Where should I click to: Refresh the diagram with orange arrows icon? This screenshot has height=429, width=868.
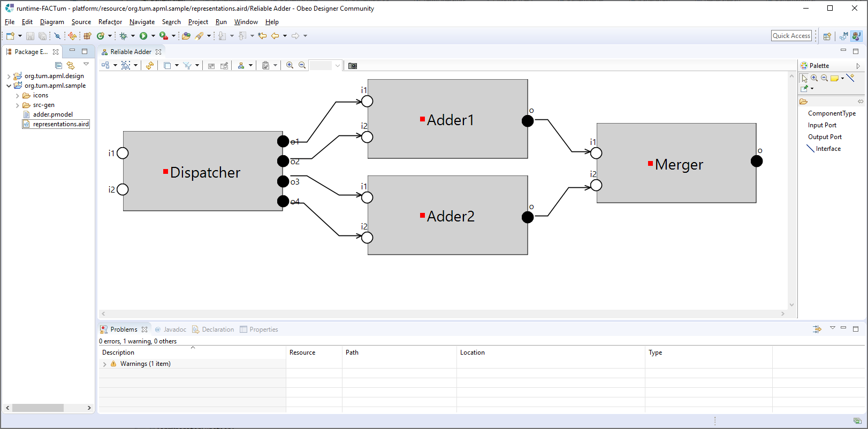pyautogui.click(x=150, y=65)
